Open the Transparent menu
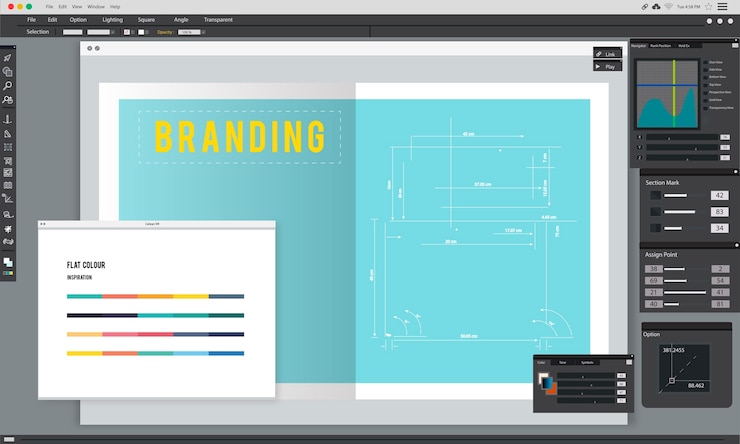The image size is (740, 444). [x=218, y=20]
